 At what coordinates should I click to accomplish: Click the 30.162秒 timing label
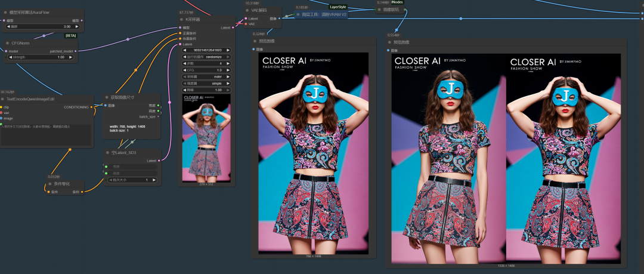click(7, 92)
